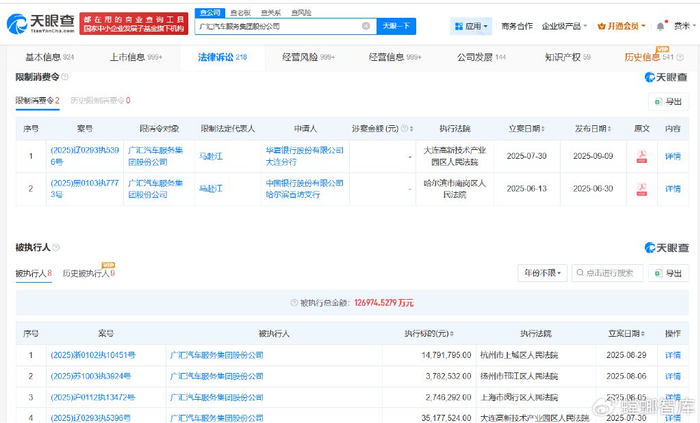Select the 限制消费令 2 sub-tab
The image size is (700, 423).
tap(38, 100)
